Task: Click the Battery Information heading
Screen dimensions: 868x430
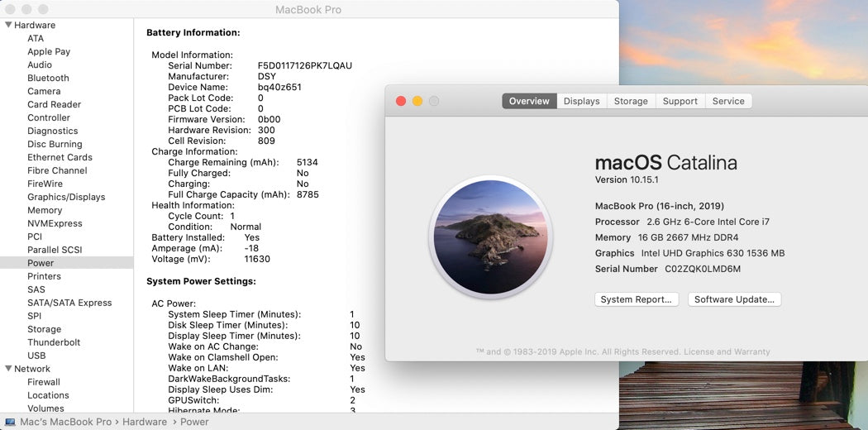Action: (x=193, y=32)
